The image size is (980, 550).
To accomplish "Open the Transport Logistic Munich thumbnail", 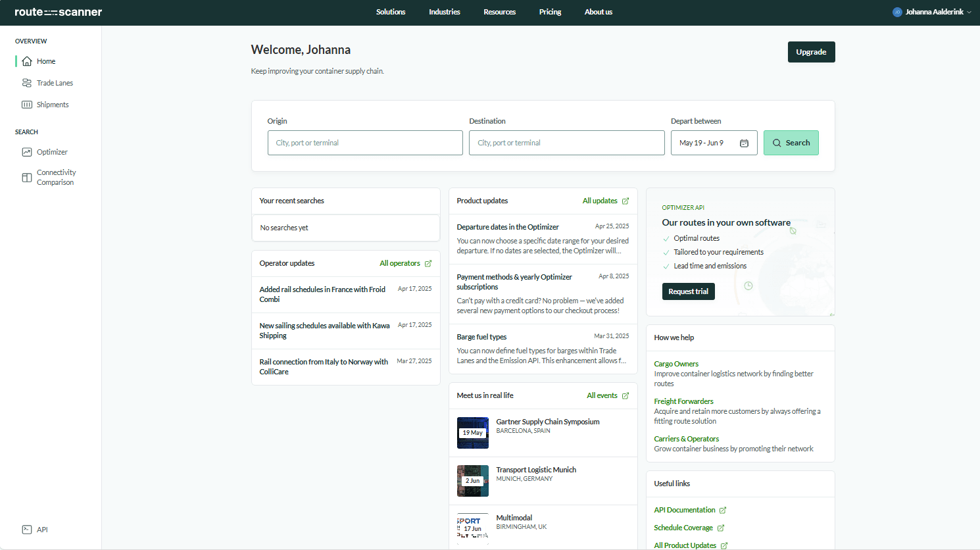I will coord(473,481).
